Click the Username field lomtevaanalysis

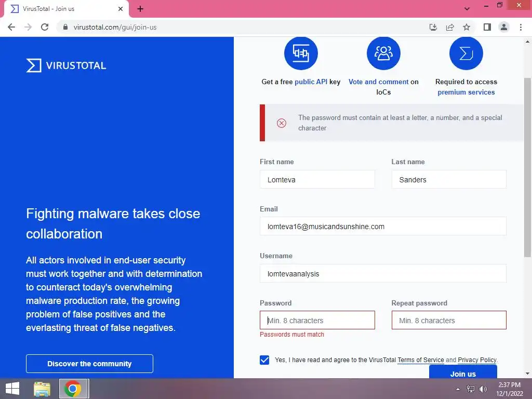click(x=383, y=273)
